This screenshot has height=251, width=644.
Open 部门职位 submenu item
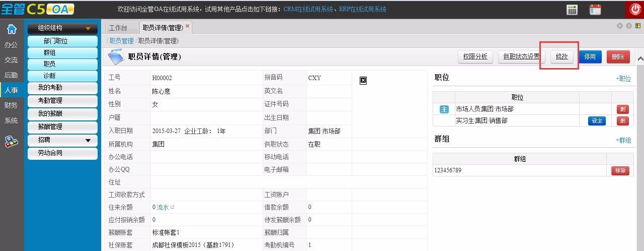(x=63, y=41)
